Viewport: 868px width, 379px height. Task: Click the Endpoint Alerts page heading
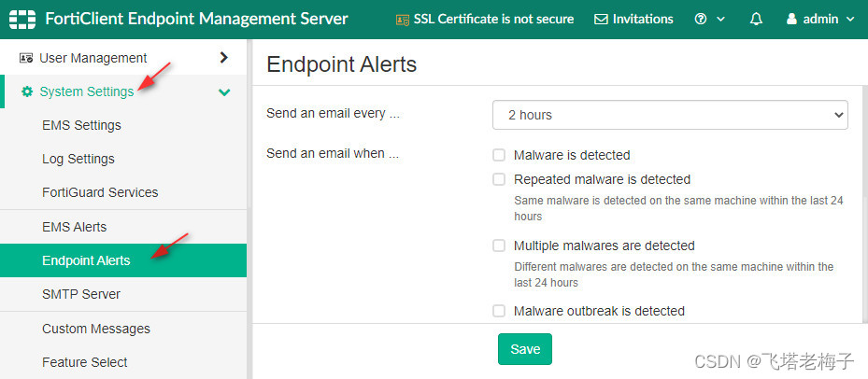pyautogui.click(x=342, y=64)
